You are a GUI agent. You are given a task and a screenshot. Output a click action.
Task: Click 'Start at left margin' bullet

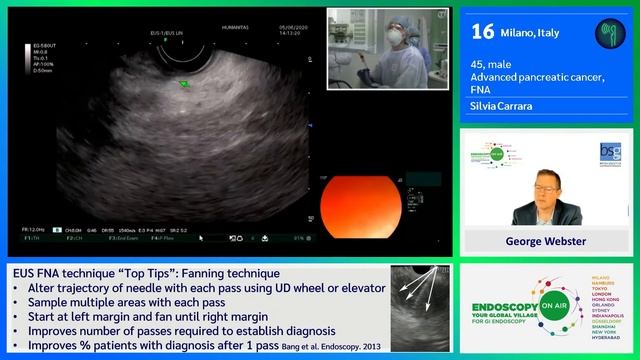point(148,317)
